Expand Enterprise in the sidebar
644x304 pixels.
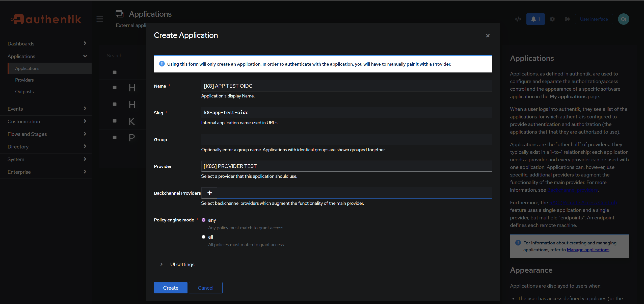coord(46,172)
